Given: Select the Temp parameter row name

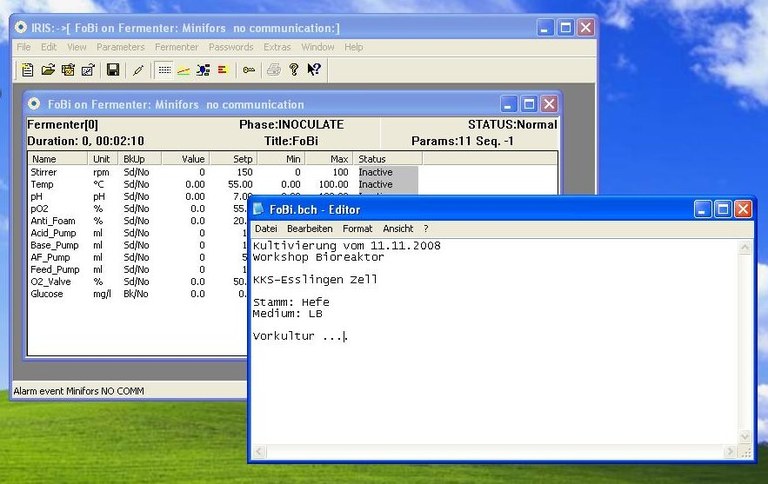Looking at the screenshot, I should 42,185.
